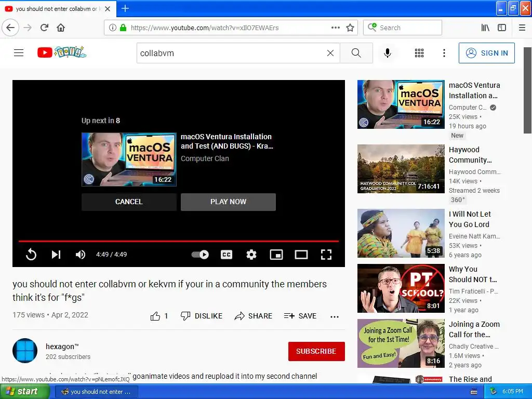Save the video to a playlist
Screen dimensions: 532x399
click(300, 316)
